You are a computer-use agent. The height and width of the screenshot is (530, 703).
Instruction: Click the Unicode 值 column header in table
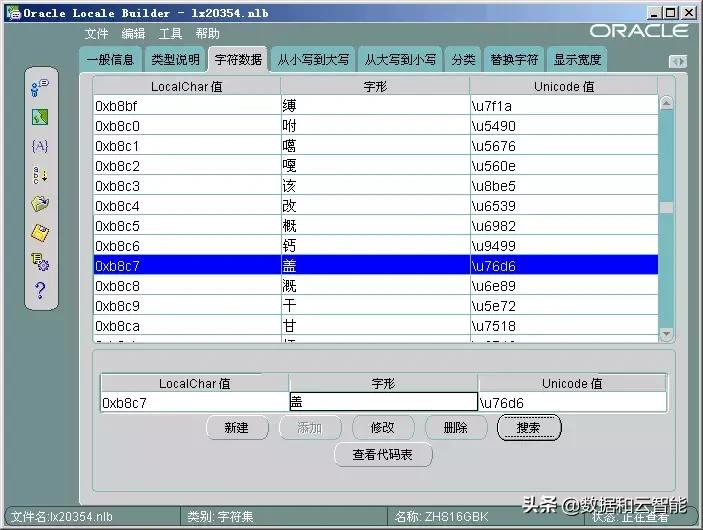pos(564,86)
